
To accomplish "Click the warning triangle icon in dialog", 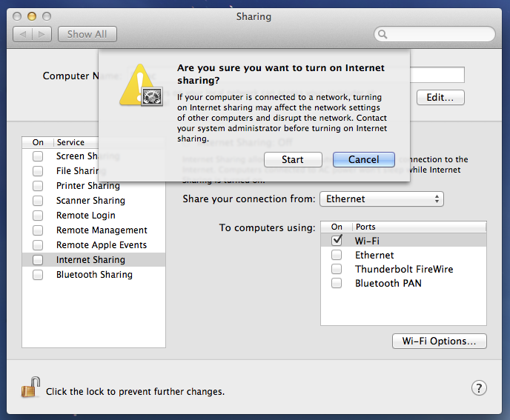I will (x=141, y=85).
